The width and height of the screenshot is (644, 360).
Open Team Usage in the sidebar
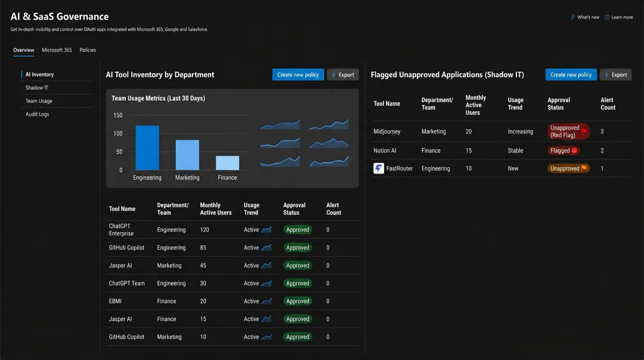click(x=39, y=101)
